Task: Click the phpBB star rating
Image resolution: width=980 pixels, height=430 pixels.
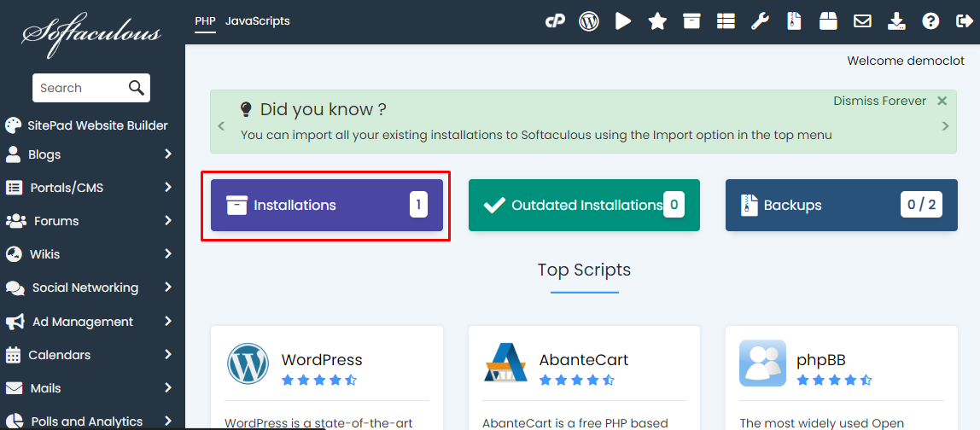Action: (834, 380)
